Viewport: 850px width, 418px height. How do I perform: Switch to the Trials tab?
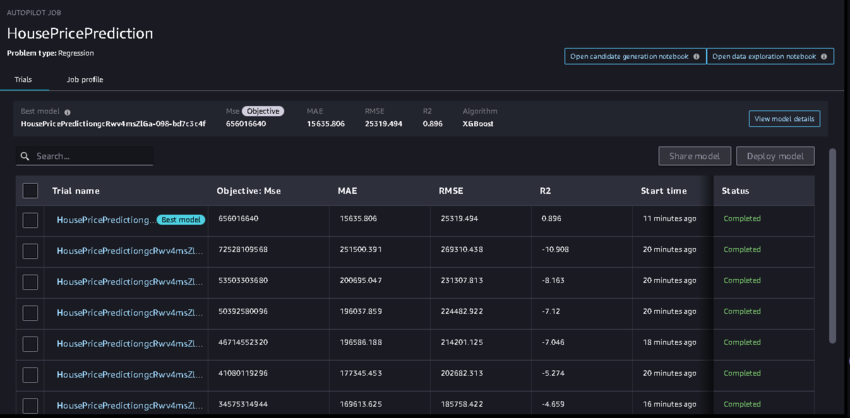(x=23, y=80)
